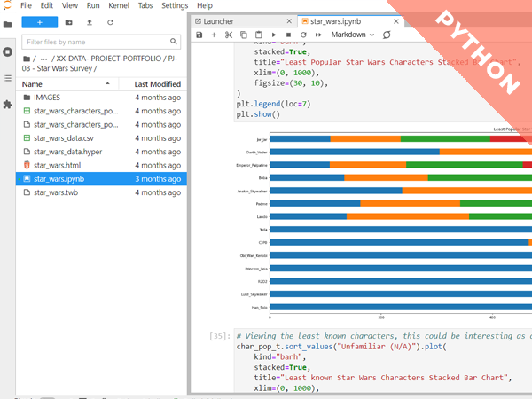
Task: Copy the selected cell
Action: pyautogui.click(x=244, y=35)
